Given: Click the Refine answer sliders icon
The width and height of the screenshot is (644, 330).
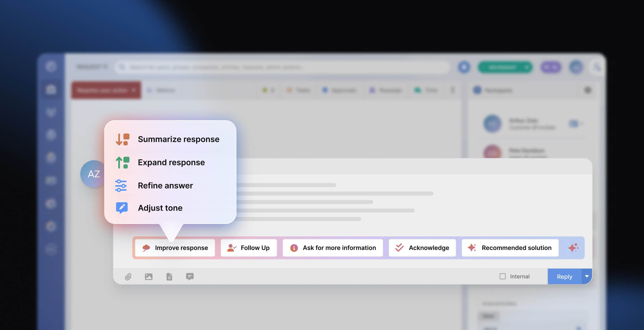Looking at the screenshot, I should [122, 185].
